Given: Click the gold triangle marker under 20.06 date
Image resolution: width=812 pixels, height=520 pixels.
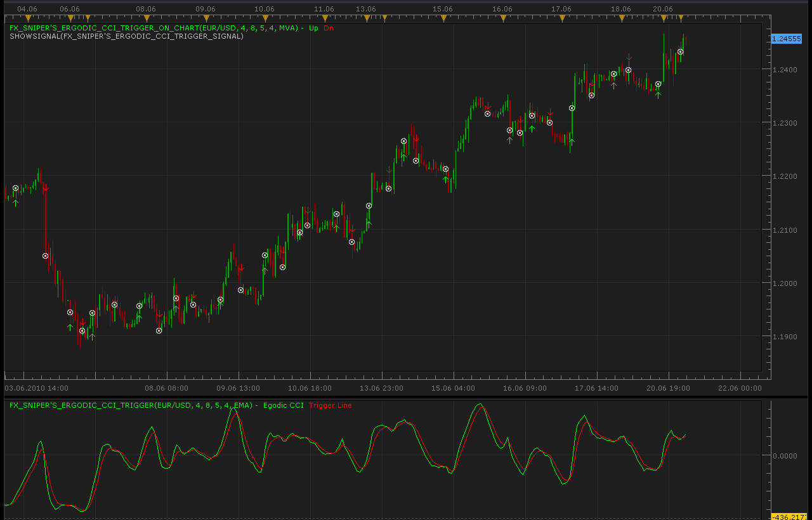Looking at the screenshot, I should tap(663, 17).
